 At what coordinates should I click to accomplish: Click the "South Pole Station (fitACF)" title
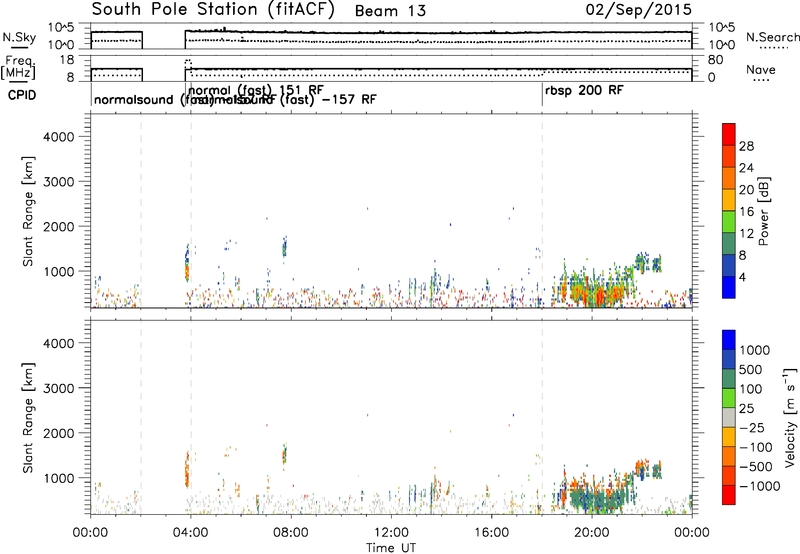[x=213, y=10]
